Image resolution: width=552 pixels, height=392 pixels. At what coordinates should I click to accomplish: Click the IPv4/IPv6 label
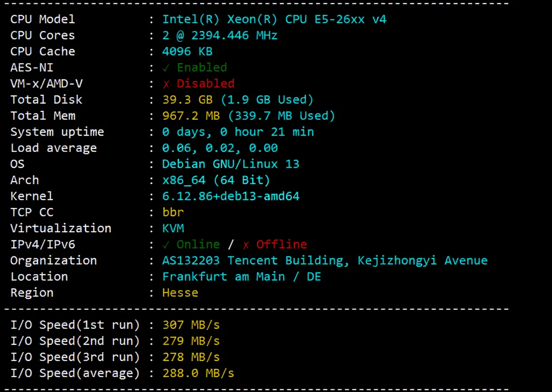(x=43, y=245)
